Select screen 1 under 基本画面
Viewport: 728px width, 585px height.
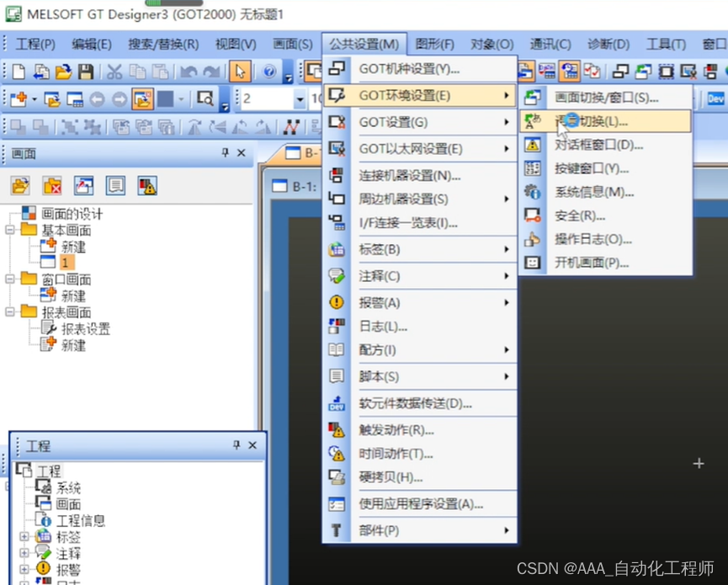pyautogui.click(x=66, y=263)
